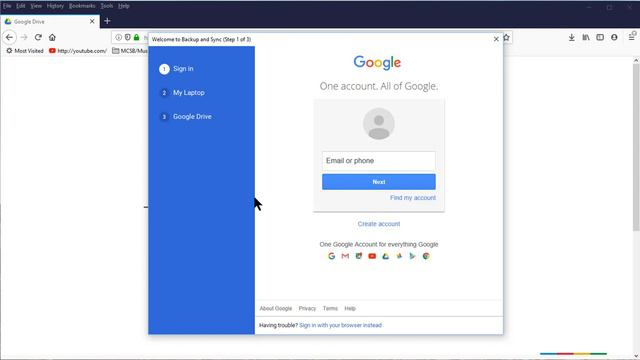Viewport: 640px width, 360px height.
Task: Open the Firefox home page icon
Action: [x=52, y=38]
